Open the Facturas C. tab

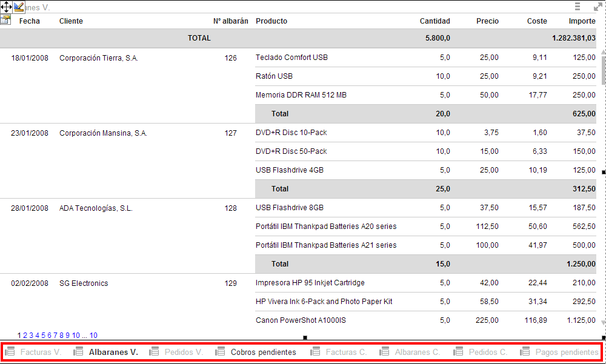tap(346, 352)
